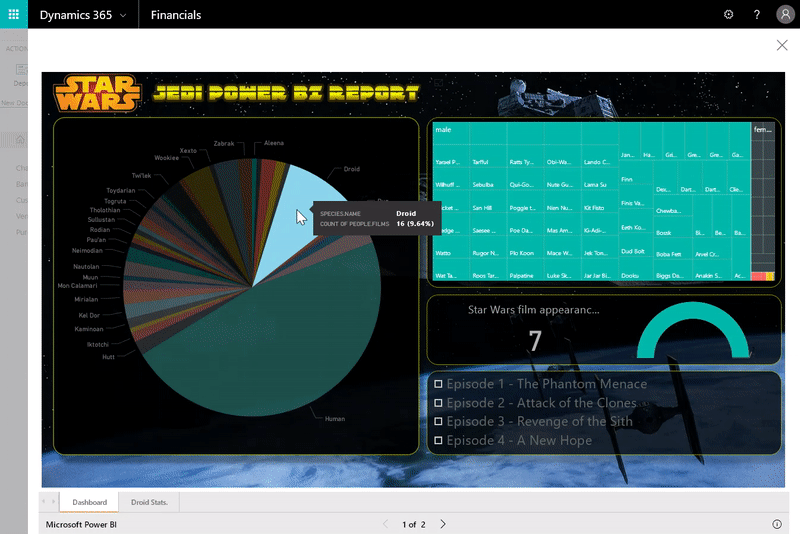Click the Watto treemap tile
Image resolution: width=800 pixels, height=534 pixels.
451,247
